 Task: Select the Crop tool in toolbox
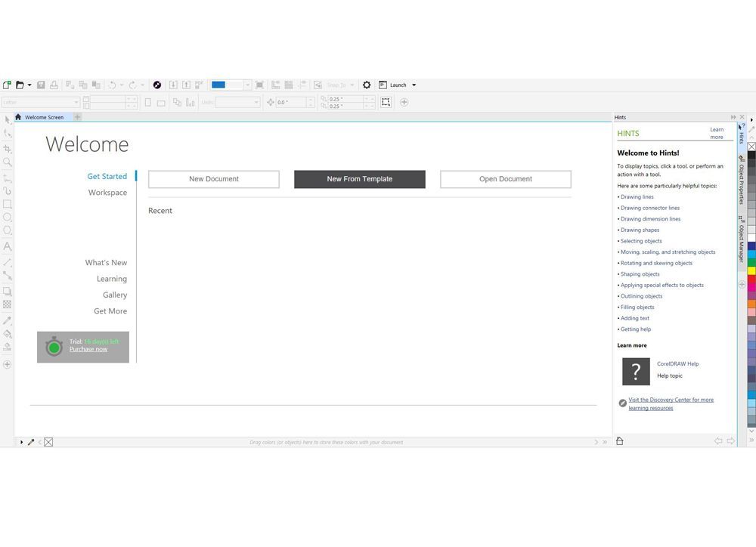click(x=8, y=148)
